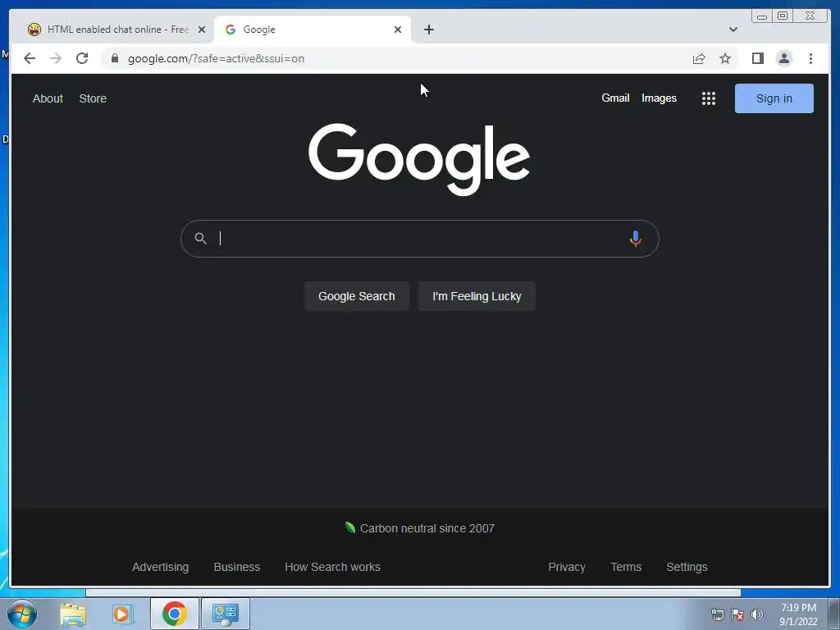This screenshot has height=630, width=840.
Task: Open the Action Center flag tray icon
Action: click(737, 614)
